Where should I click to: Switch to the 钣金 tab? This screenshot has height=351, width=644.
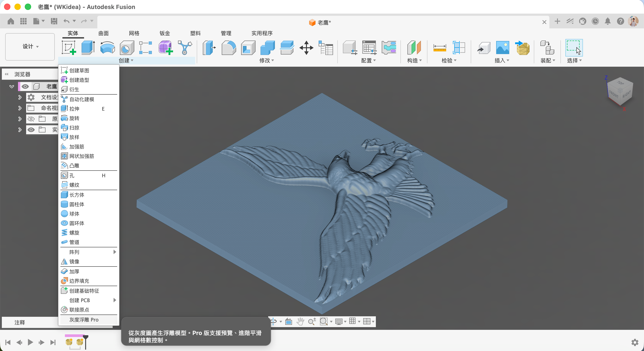[165, 33]
